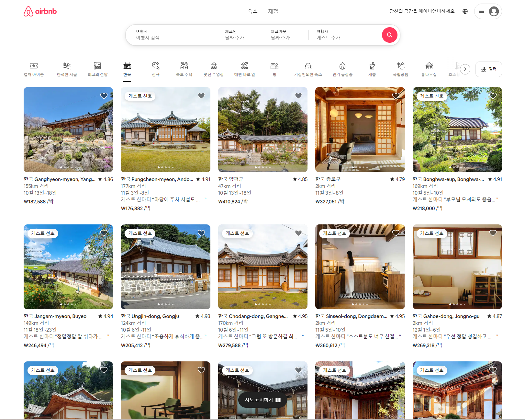
Task: Select the 컬처 아이콘 category
Action: tap(34, 69)
